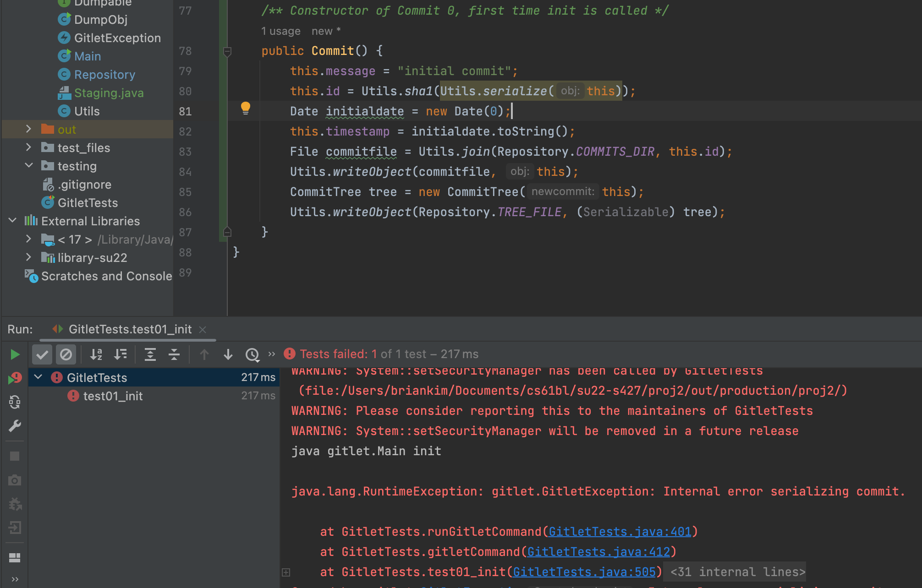Collapse the GitletTests result node
This screenshot has height=588, width=922.
[x=38, y=377]
